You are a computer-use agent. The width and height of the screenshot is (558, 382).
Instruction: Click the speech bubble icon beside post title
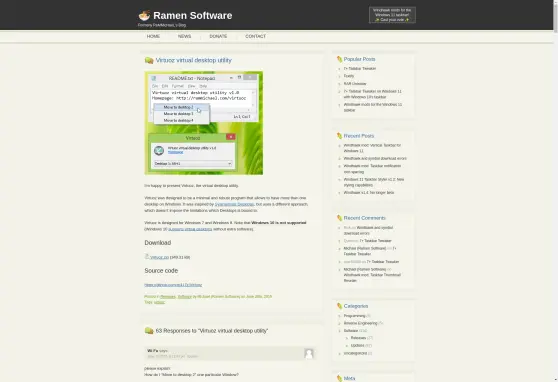click(149, 61)
